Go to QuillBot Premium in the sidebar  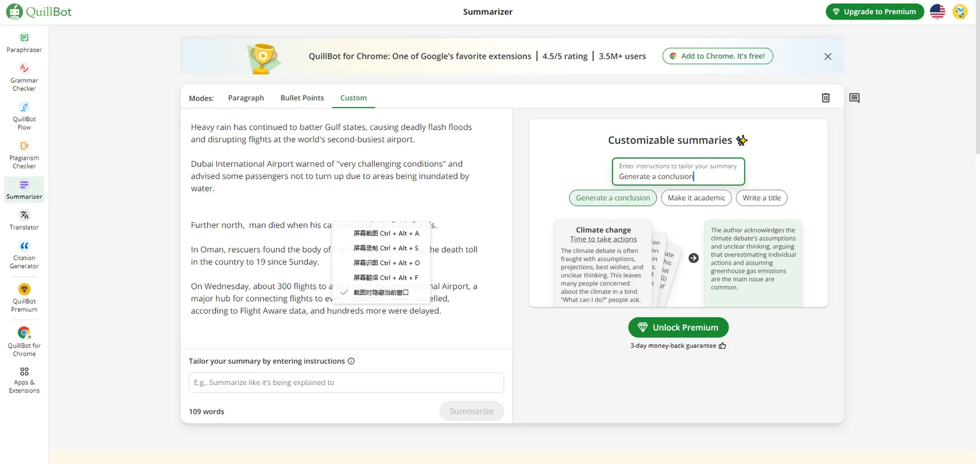click(24, 298)
